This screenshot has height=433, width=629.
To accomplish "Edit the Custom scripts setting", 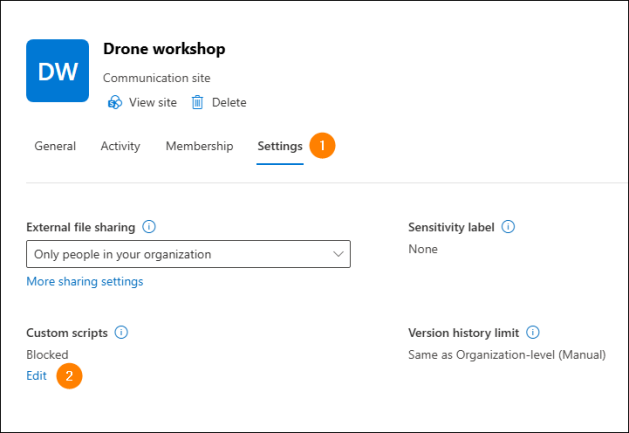I will tap(37, 376).
